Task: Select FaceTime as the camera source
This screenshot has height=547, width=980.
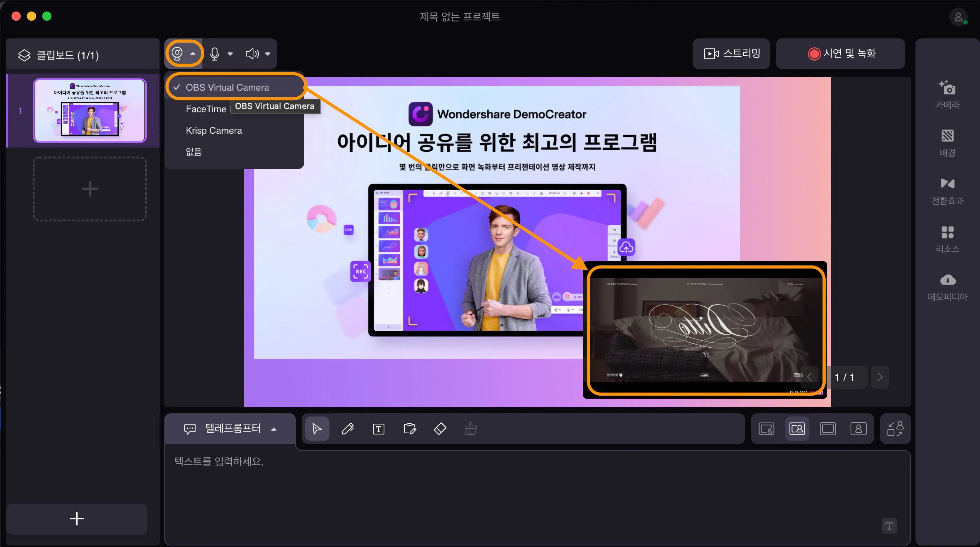Action: pos(205,109)
